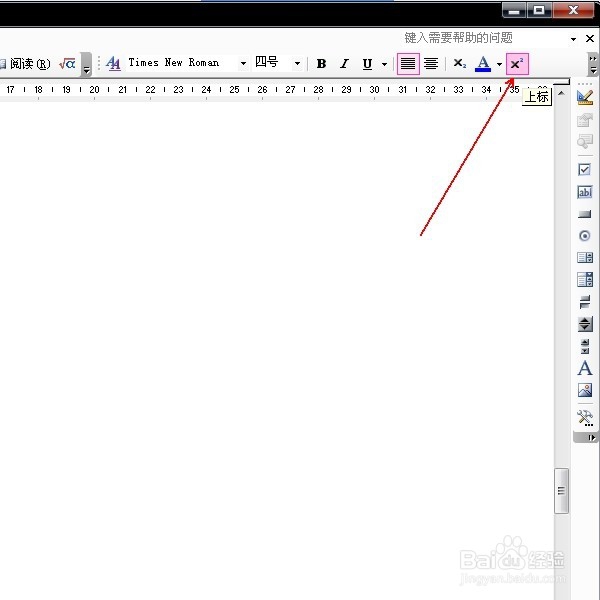
Task: Open the control Properties icon
Action: 585,119
